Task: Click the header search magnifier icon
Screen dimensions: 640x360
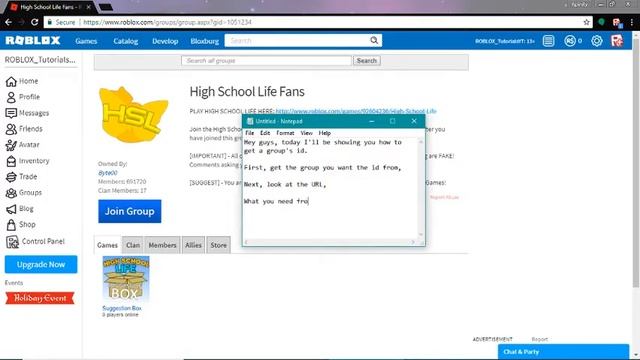Action: coord(374,40)
